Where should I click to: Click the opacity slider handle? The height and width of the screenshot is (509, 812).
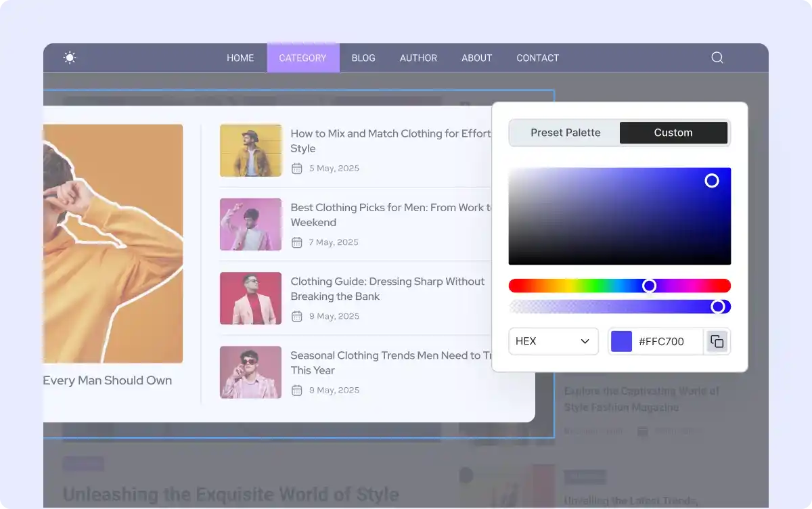(x=718, y=307)
